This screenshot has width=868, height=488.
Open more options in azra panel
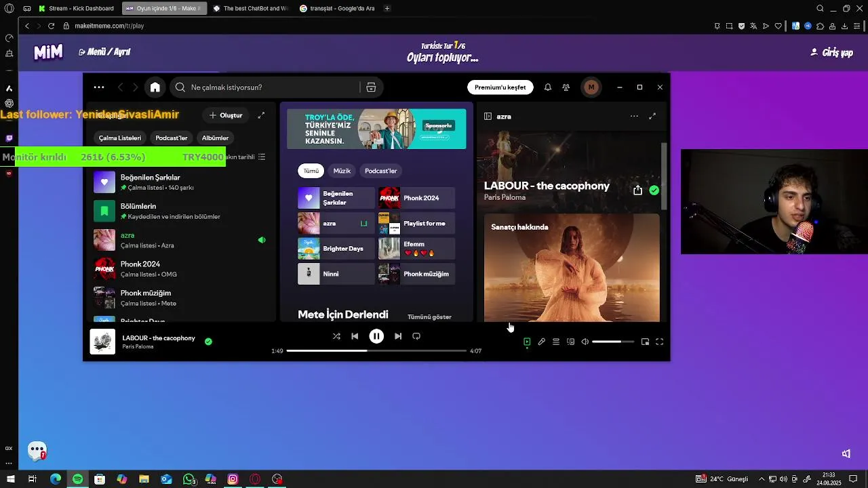[634, 117]
